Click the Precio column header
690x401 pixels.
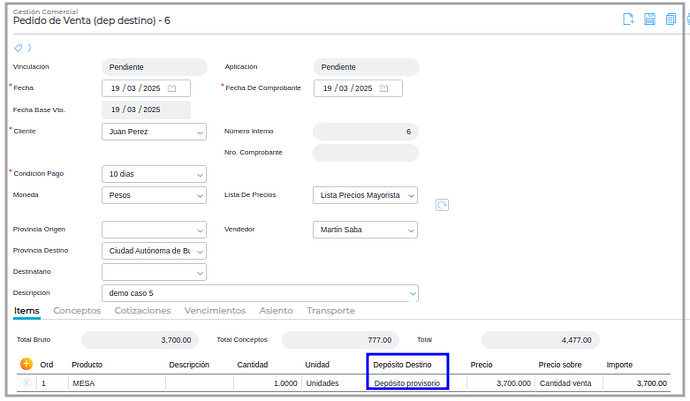[481, 365]
